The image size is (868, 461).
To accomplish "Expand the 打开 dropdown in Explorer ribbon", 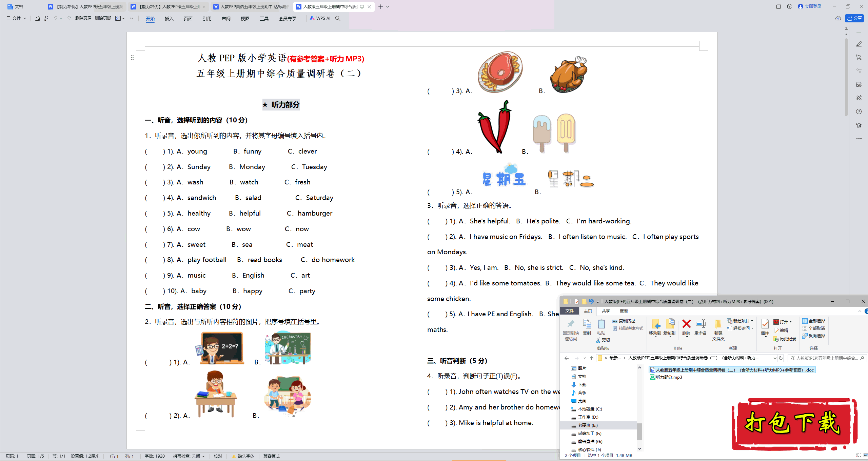I will 790,322.
